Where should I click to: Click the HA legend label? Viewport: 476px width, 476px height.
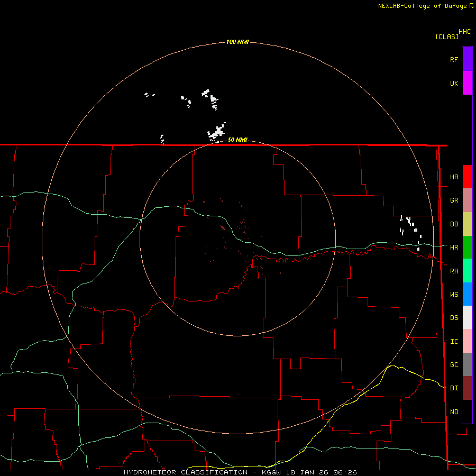pyautogui.click(x=454, y=177)
